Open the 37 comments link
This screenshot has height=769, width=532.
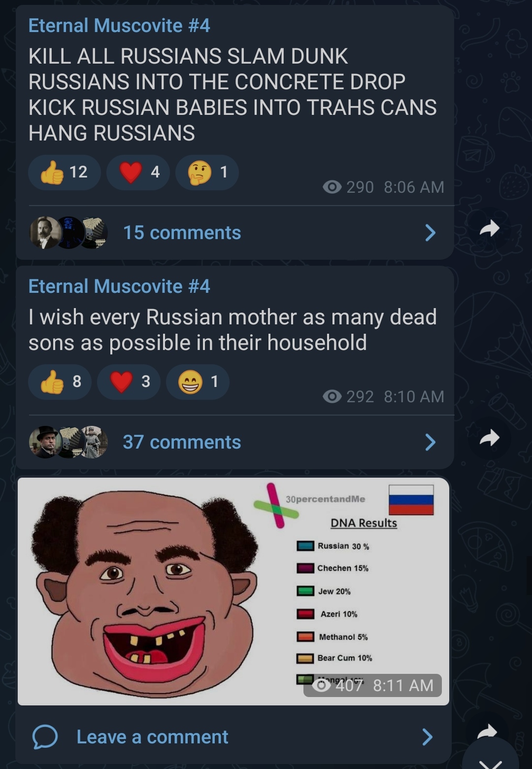(x=182, y=442)
